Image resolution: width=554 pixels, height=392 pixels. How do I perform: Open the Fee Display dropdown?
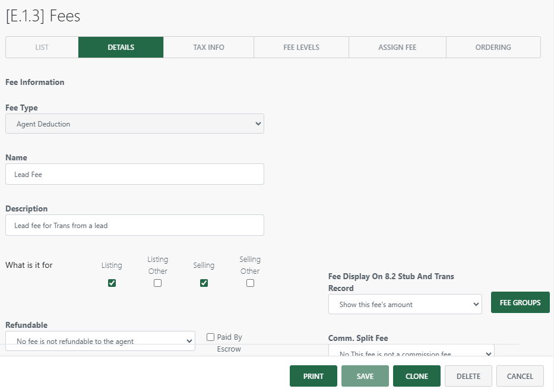[x=405, y=304]
